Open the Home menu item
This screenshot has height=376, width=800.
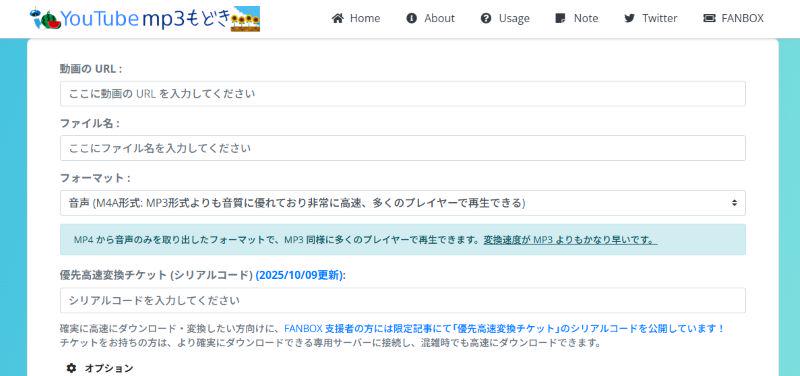coord(356,18)
